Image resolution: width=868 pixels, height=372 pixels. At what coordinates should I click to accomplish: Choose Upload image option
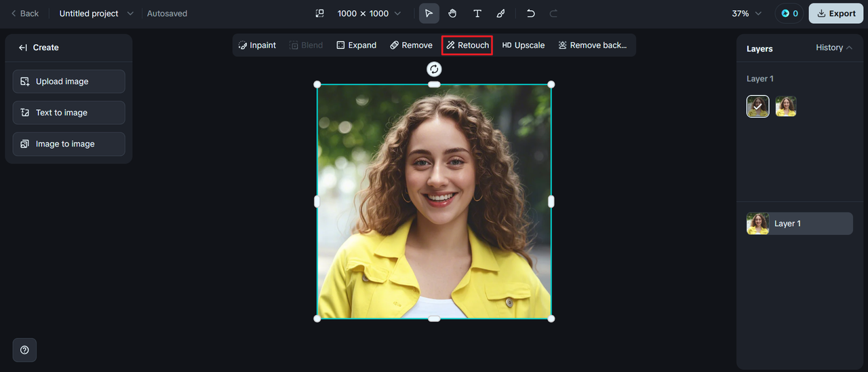point(68,81)
